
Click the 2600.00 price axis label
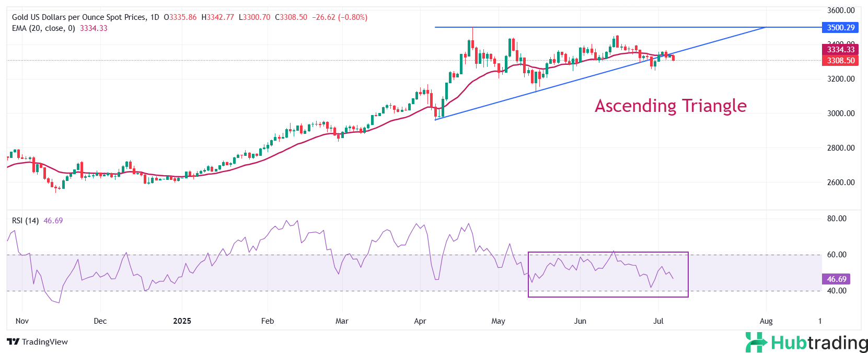tap(840, 183)
